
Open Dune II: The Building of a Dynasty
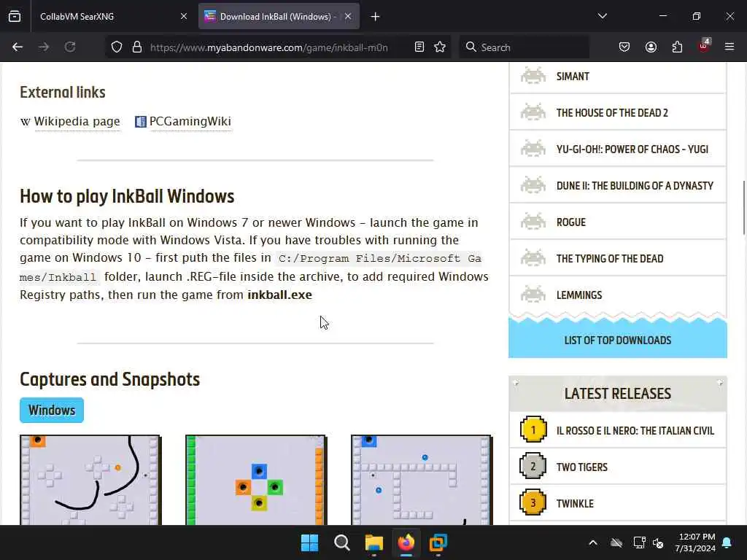coord(635,186)
